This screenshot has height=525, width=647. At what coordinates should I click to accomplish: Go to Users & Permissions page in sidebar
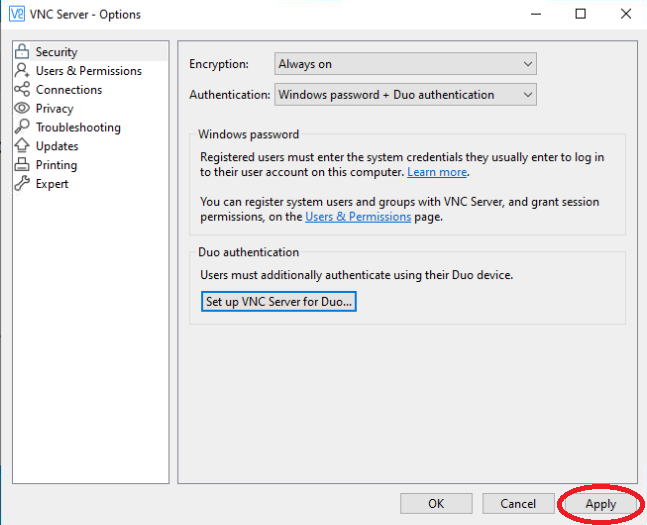click(90, 71)
